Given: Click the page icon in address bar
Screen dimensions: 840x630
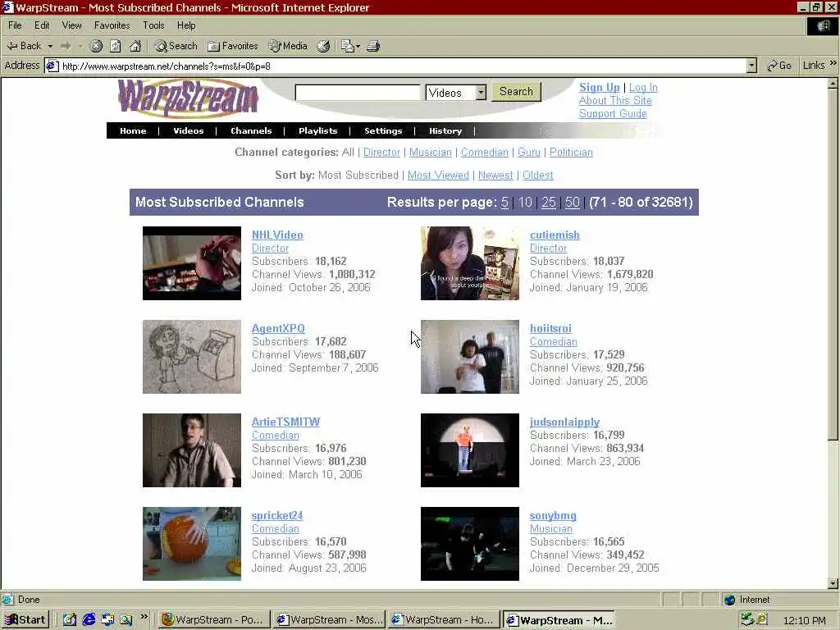Looking at the screenshot, I should (52, 66).
